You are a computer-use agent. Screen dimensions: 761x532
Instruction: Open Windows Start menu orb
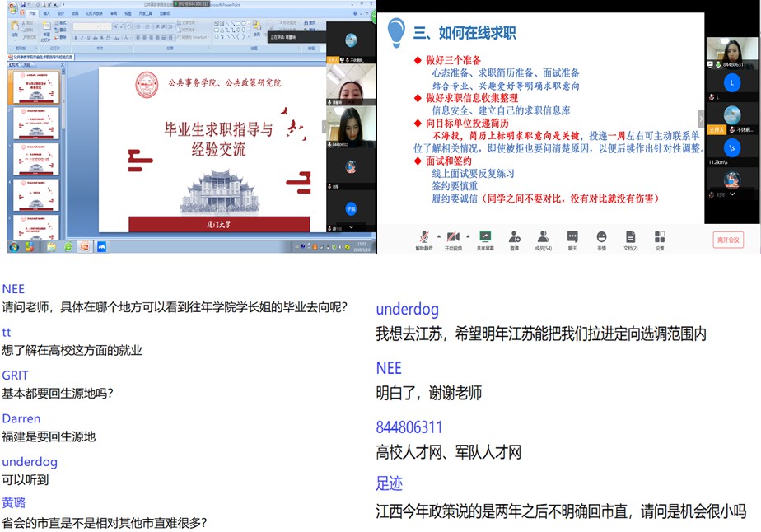pos(14,247)
